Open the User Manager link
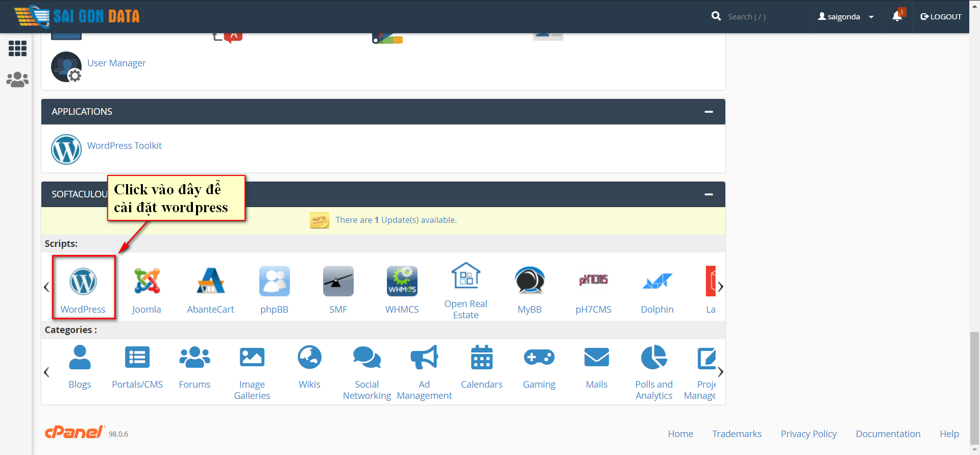The height and width of the screenshot is (455, 980). coord(116,63)
